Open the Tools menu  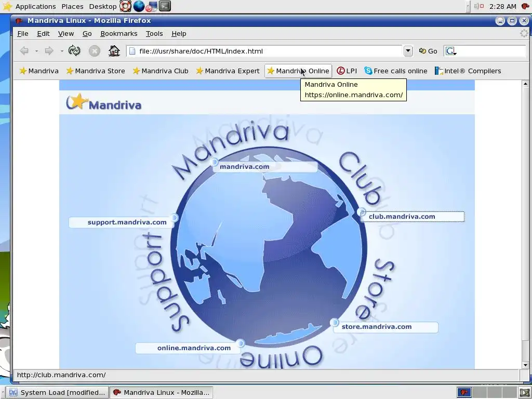(x=154, y=34)
